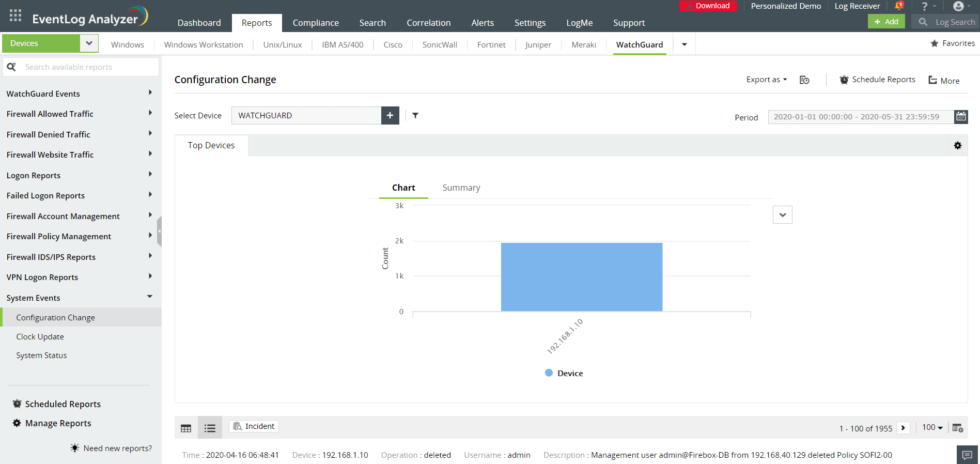The height and width of the screenshot is (464, 980).
Task: Open the Devices dropdown arrow
Action: [x=89, y=43]
